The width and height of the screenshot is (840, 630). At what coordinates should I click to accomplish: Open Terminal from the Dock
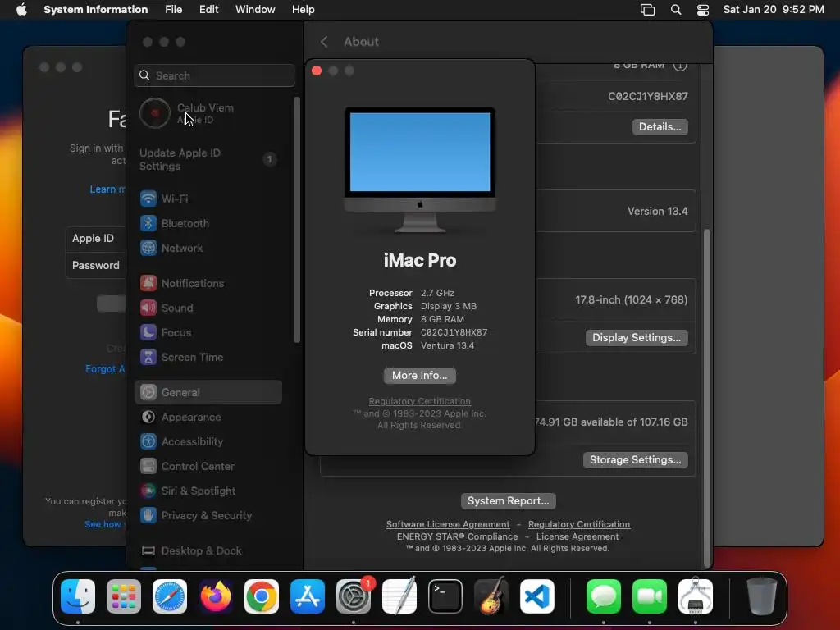[445, 596]
